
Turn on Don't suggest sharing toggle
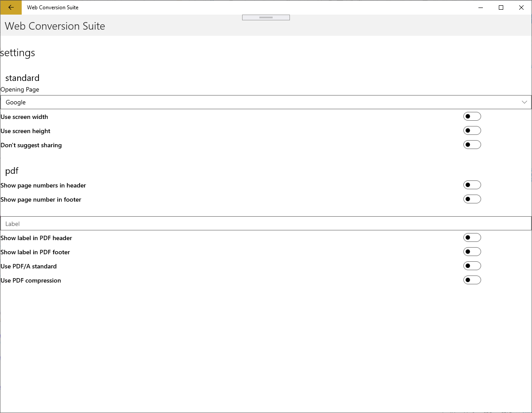[x=472, y=145]
